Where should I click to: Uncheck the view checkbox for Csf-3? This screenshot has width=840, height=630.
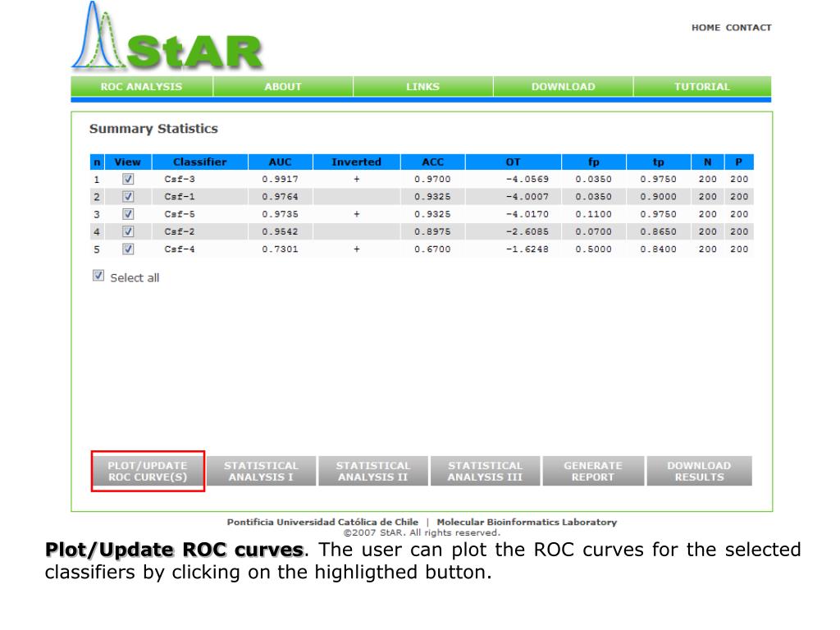click(x=128, y=179)
